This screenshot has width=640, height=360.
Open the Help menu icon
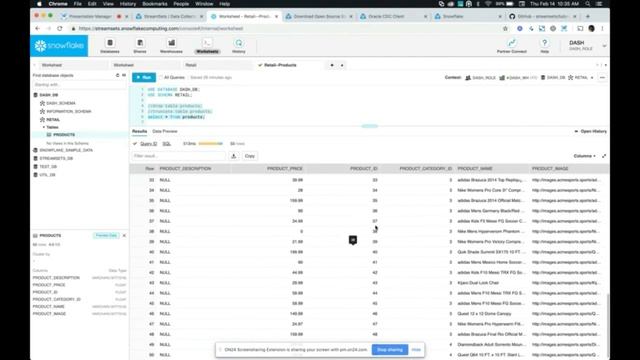pos(544,43)
